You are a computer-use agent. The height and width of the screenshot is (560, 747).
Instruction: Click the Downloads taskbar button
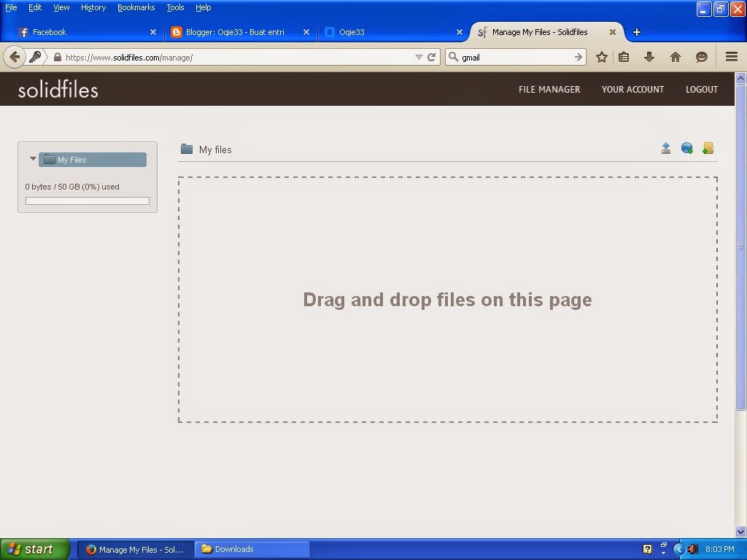[x=252, y=548]
